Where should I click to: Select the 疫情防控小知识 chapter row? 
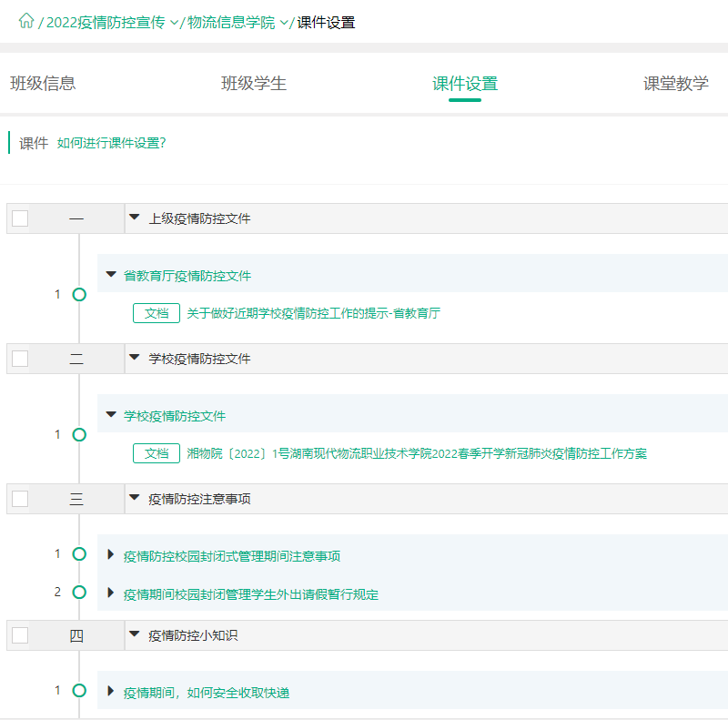pyautogui.click(x=194, y=635)
